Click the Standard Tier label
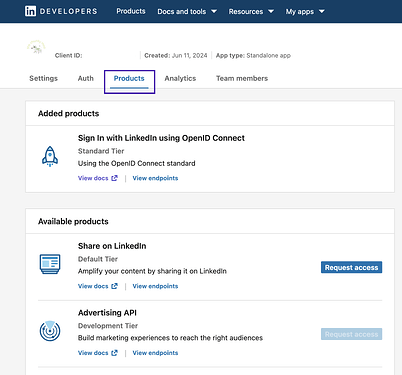The height and width of the screenshot is (375, 402). [101, 151]
